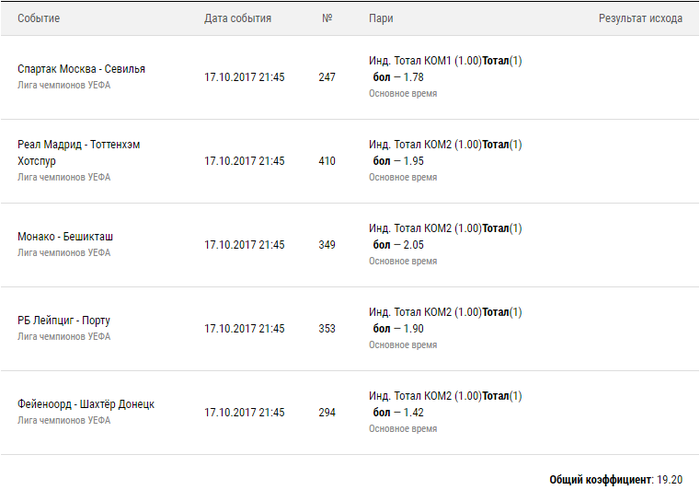This screenshot has width=700, height=490.
Task: Select event number 247
Action: (x=327, y=77)
